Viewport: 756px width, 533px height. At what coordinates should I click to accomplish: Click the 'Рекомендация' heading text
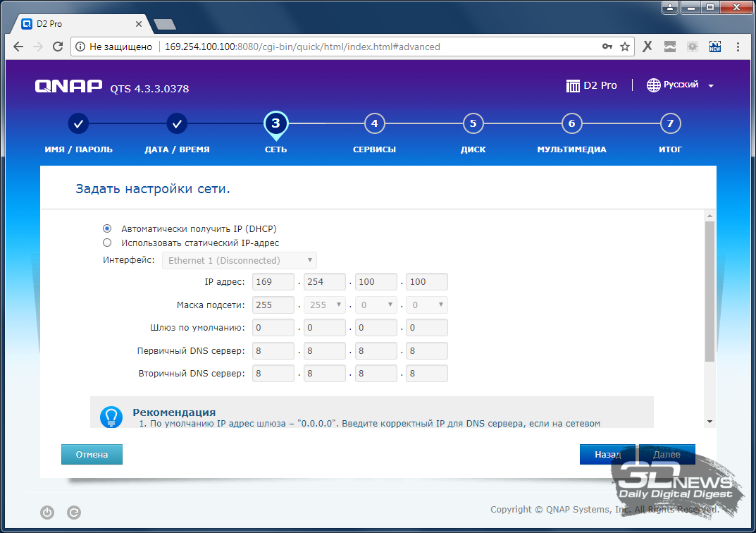[x=174, y=412]
